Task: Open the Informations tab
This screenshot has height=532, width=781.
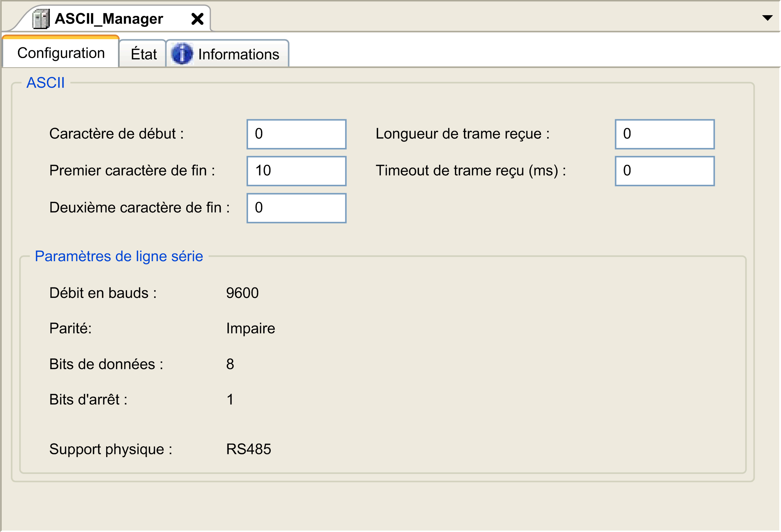Action: point(228,54)
